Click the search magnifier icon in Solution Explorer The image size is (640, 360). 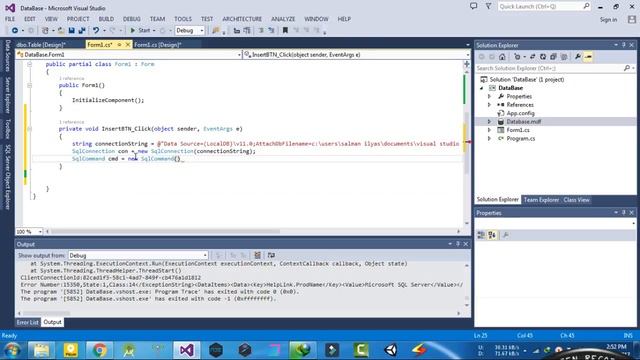627,68
